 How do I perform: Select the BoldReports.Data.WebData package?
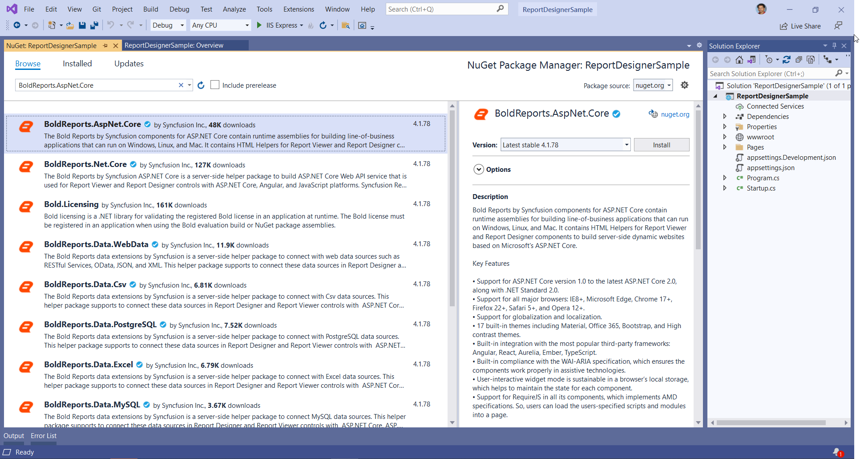click(x=225, y=254)
